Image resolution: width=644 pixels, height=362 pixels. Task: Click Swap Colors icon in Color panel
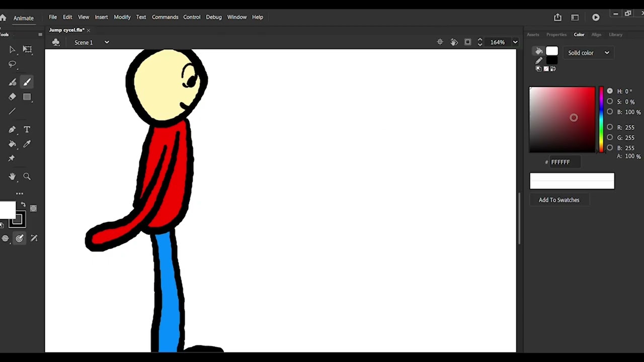pos(553,69)
